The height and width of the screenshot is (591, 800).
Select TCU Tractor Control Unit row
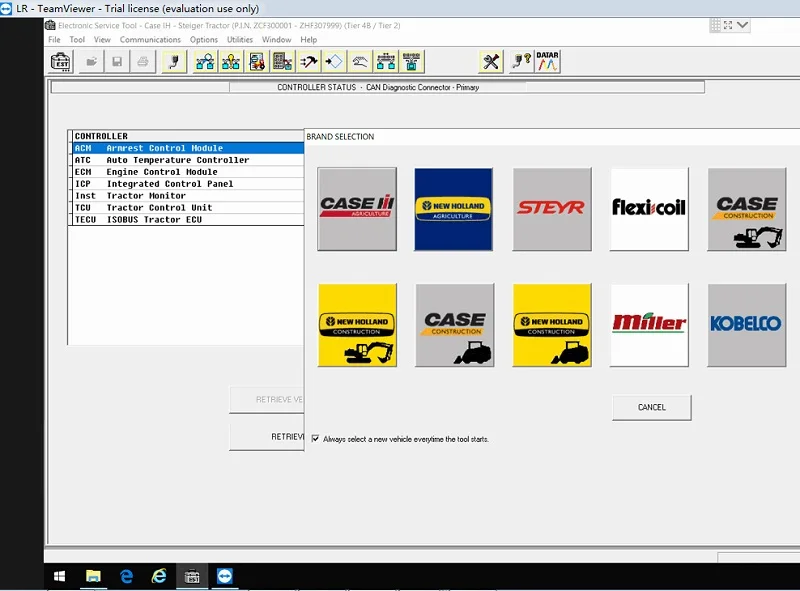tap(188, 208)
